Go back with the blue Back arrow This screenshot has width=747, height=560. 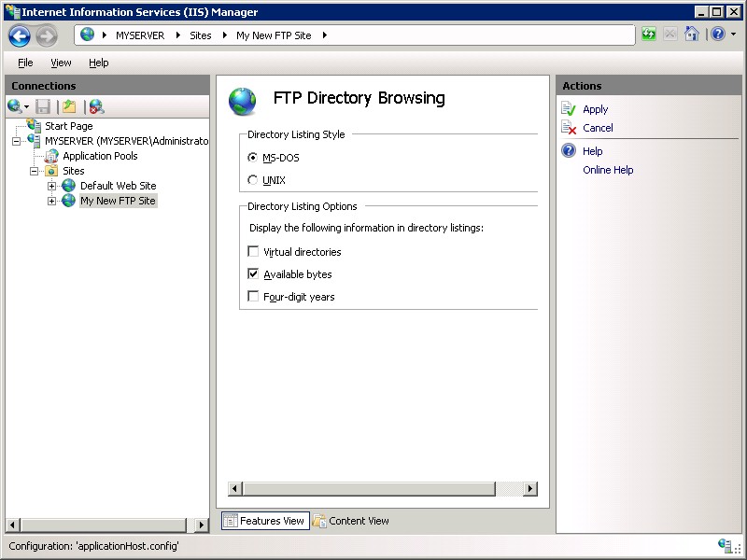[20, 35]
